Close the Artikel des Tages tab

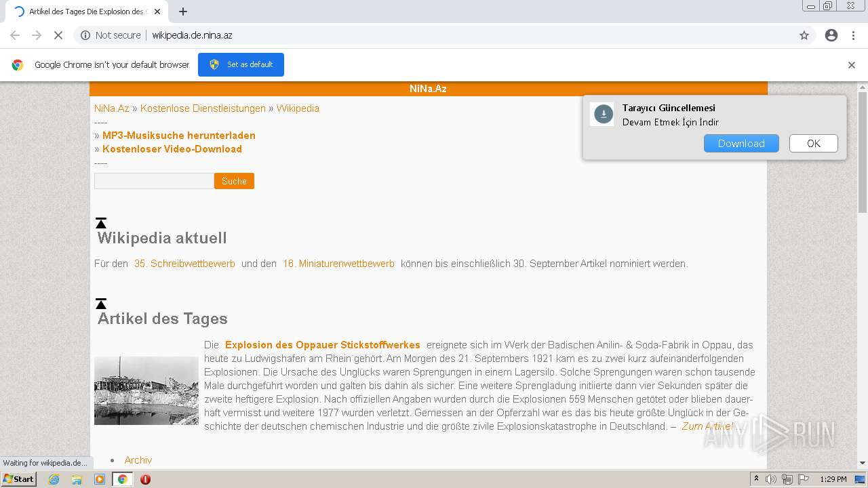[157, 12]
